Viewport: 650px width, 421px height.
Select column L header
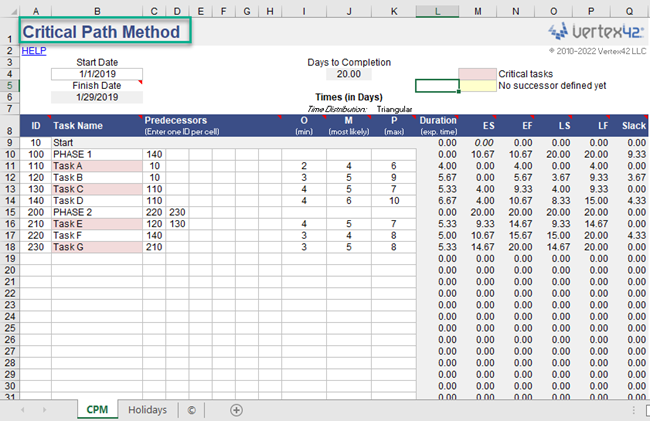click(x=437, y=9)
